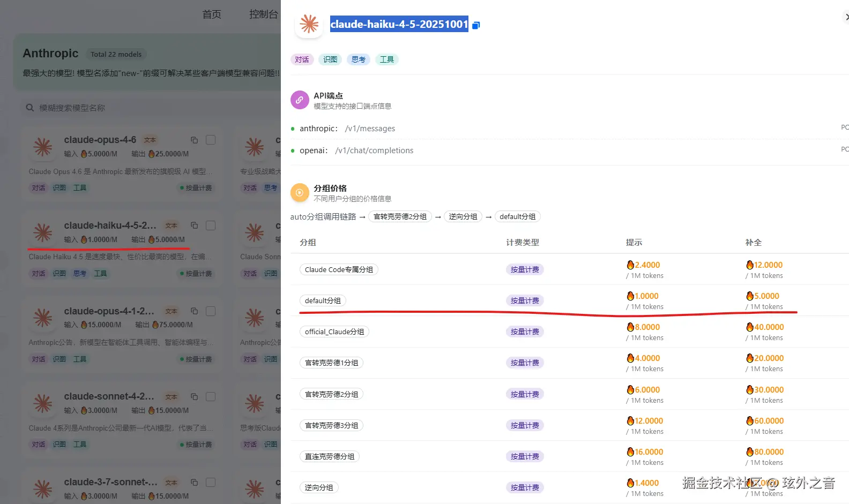849x504 pixels.
Task: Copy claude-opus-4-1-2… model name icon
Action: pyautogui.click(x=195, y=311)
